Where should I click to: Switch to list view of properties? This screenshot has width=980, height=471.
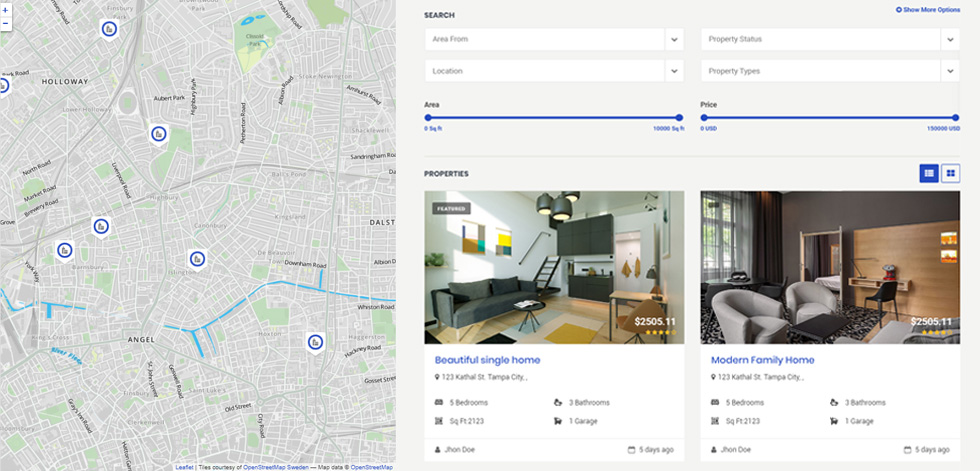929,173
